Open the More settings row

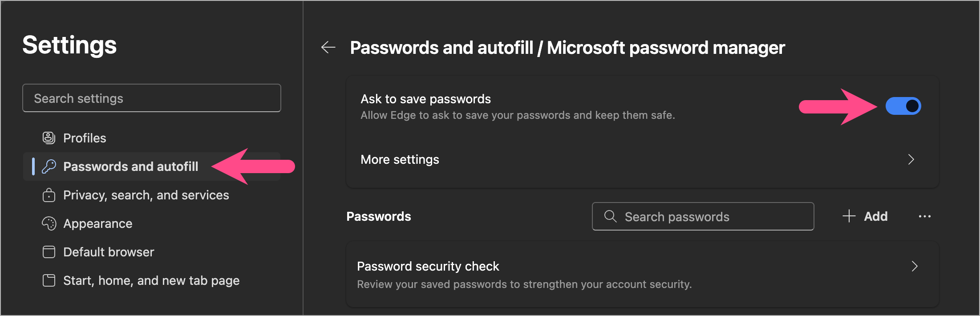[x=623, y=159]
